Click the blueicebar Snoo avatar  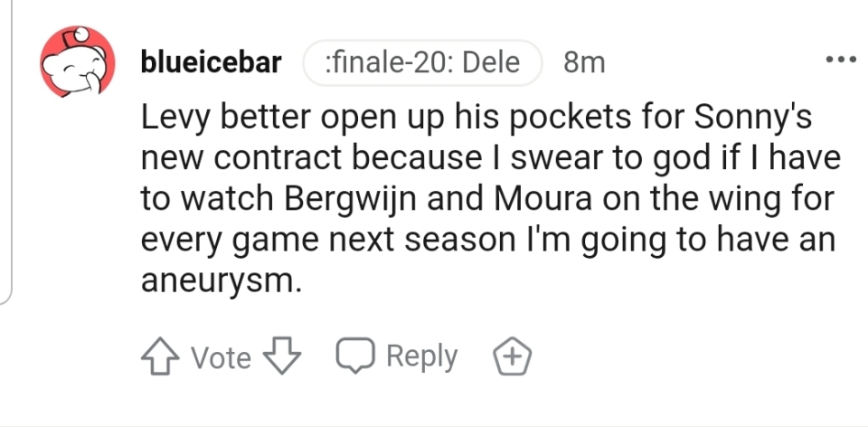tap(76, 62)
